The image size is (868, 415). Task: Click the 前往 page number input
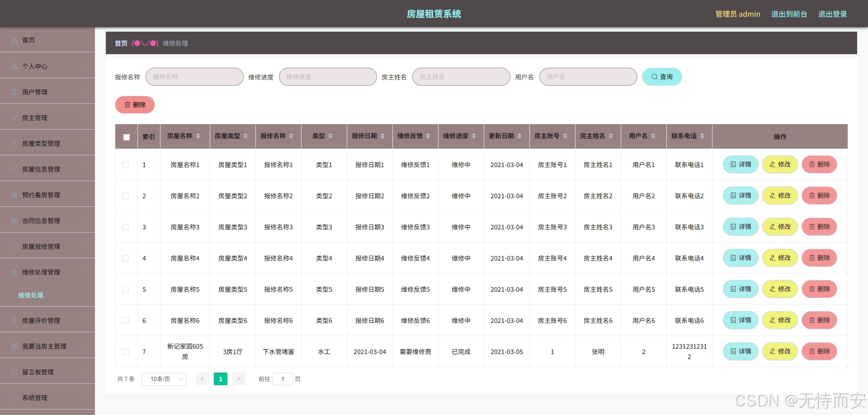coord(283,379)
